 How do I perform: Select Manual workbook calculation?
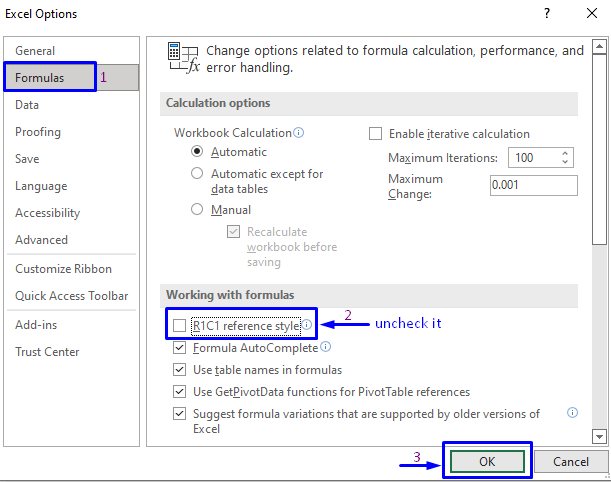coord(197,210)
